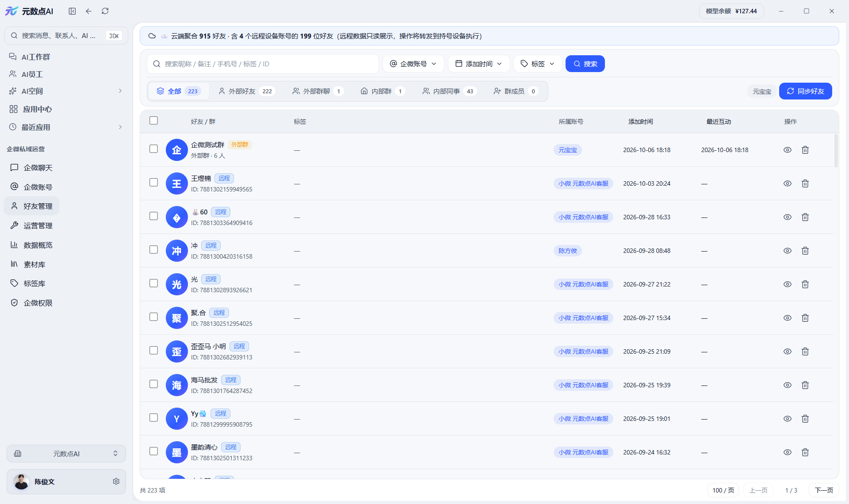
Task: Toggle the sidebar collapse icon
Action: tap(72, 11)
